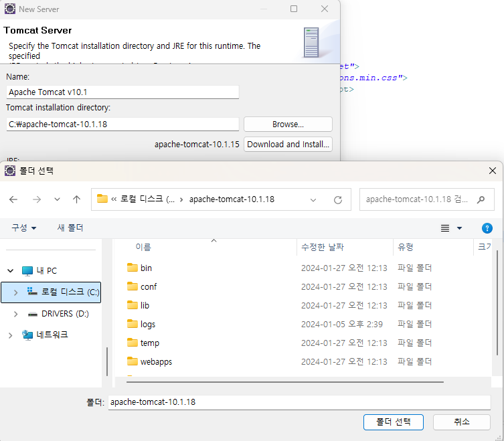The height and width of the screenshot is (441, 504).
Task: Click the bin folder date 2024-01-27 오전 12:13
Action: pyautogui.click(x=344, y=268)
